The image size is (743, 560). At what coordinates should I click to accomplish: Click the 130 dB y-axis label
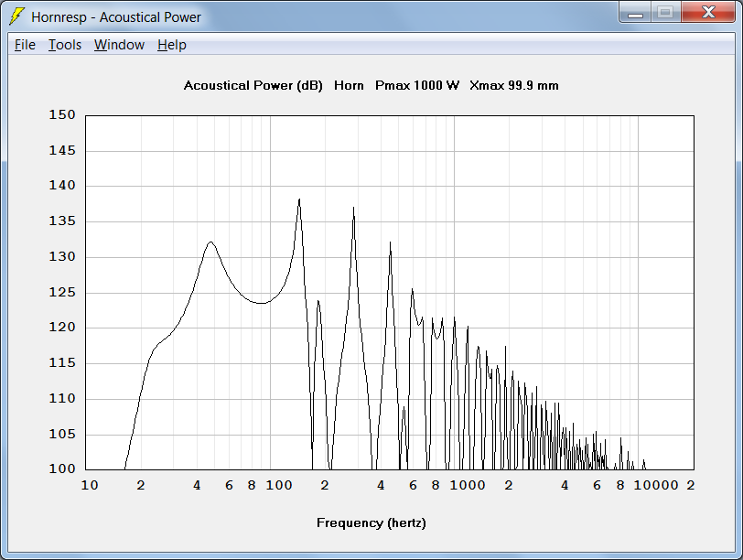click(62, 257)
